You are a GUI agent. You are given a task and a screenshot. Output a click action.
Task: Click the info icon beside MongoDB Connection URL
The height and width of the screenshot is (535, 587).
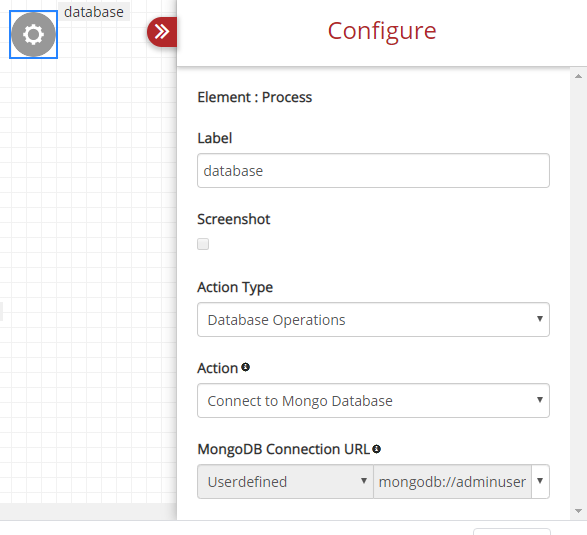coord(377,449)
